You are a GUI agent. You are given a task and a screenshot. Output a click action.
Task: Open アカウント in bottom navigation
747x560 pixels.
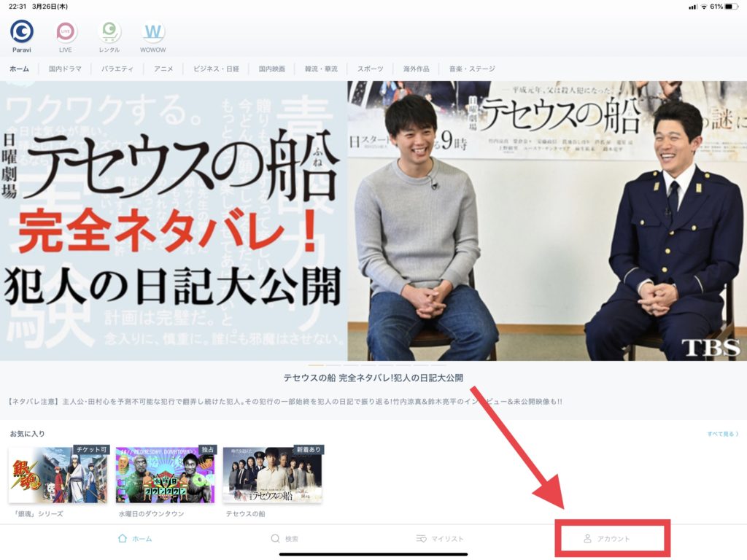pyautogui.click(x=607, y=539)
